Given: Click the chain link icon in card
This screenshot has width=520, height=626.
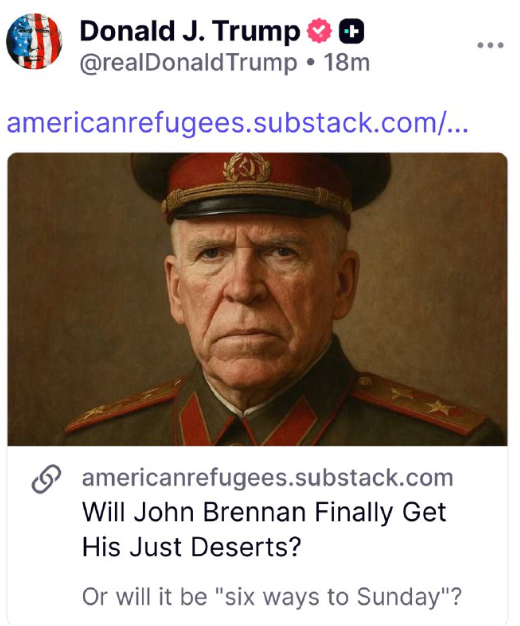Looking at the screenshot, I should coord(46,479).
